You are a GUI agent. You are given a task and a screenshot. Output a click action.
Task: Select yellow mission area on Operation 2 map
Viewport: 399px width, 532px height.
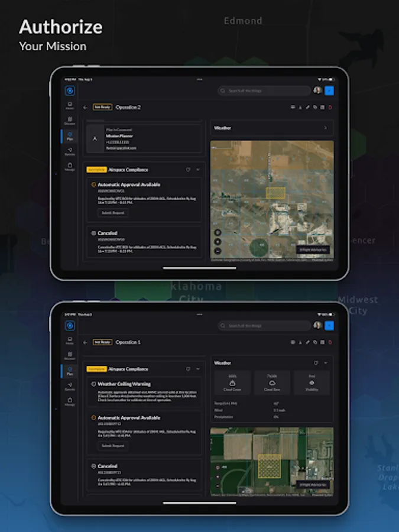click(x=275, y=193)
